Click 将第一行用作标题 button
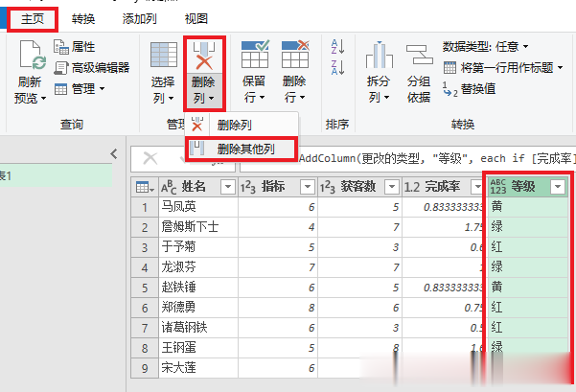 click(x=503, y=68)
